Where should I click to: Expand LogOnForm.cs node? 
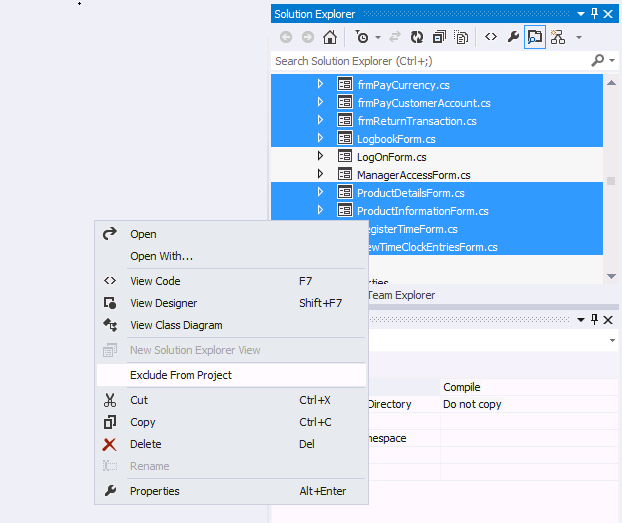point(320,156)
